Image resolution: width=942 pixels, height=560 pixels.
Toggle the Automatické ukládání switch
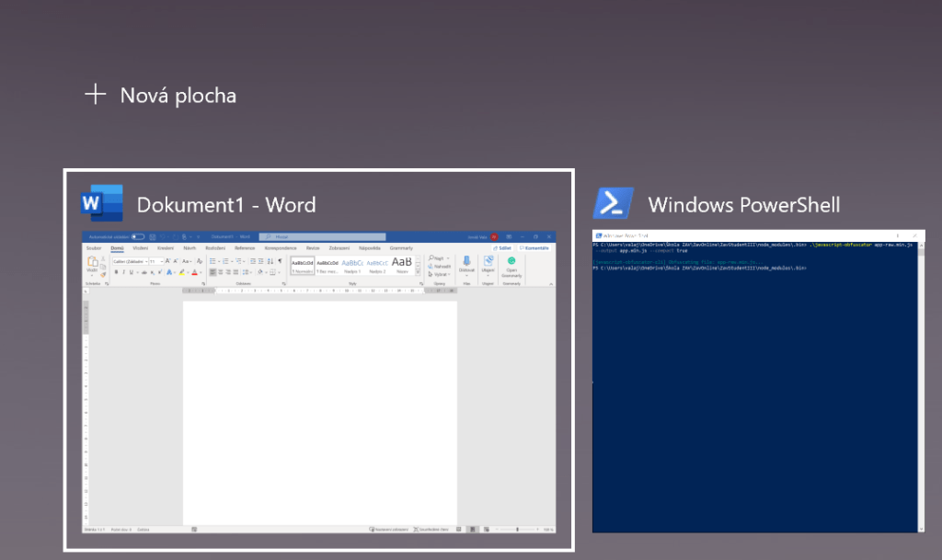(x=138, y=236)
